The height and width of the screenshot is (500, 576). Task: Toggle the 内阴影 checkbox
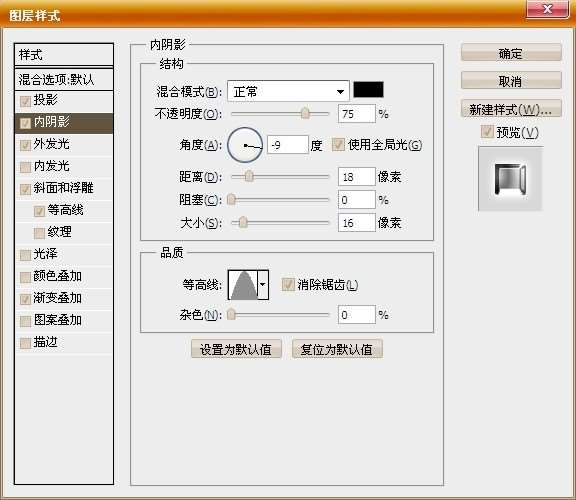click(25, 123)
